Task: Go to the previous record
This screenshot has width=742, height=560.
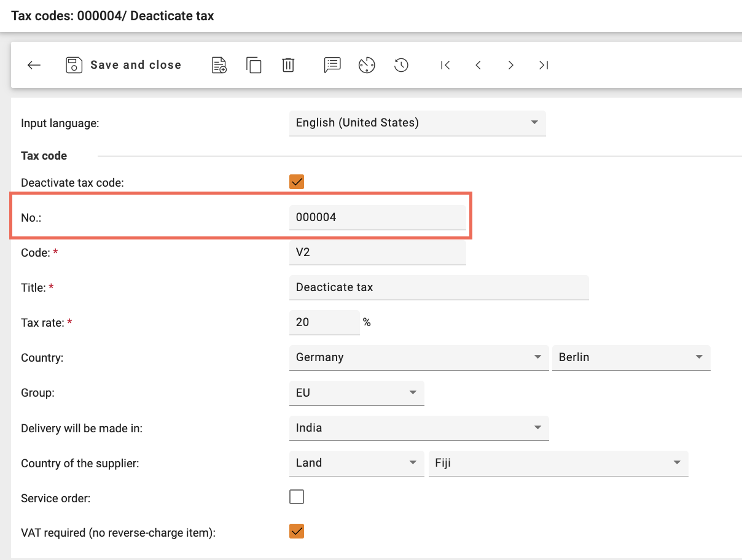Action: click(x=478, y=65)
